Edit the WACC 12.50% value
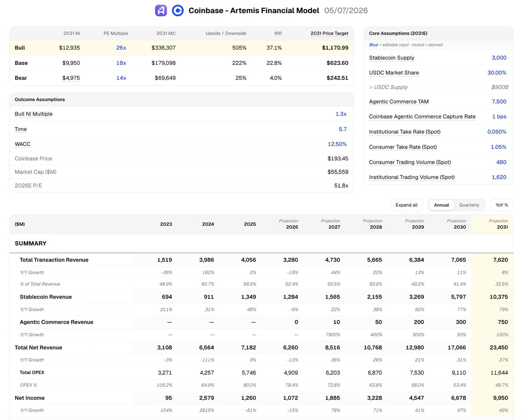This screenshot has height=420, width=526. pyautogui.click(x=337, y=144)
